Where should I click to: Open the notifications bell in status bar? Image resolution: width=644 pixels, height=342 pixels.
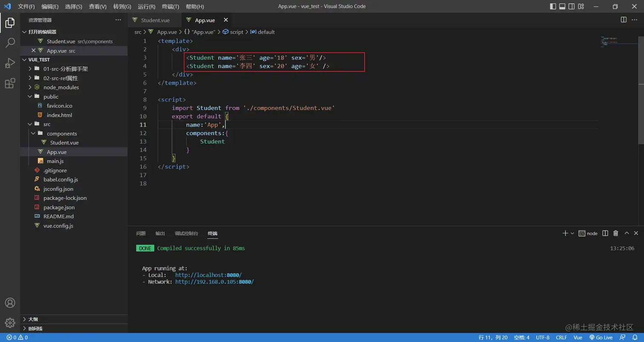(x=635, y=337)
